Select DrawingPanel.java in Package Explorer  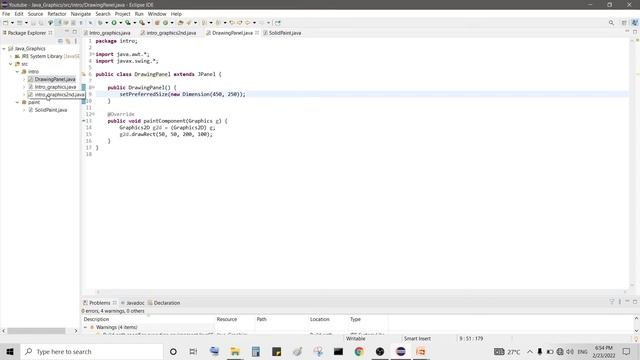point(55,79)
